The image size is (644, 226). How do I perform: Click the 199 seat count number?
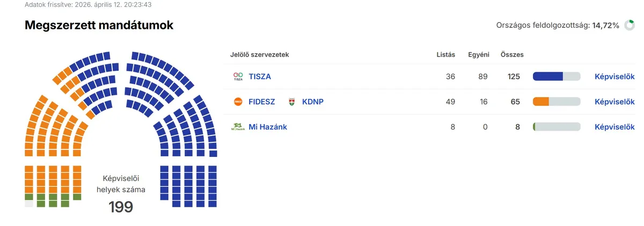pos(121,207)
